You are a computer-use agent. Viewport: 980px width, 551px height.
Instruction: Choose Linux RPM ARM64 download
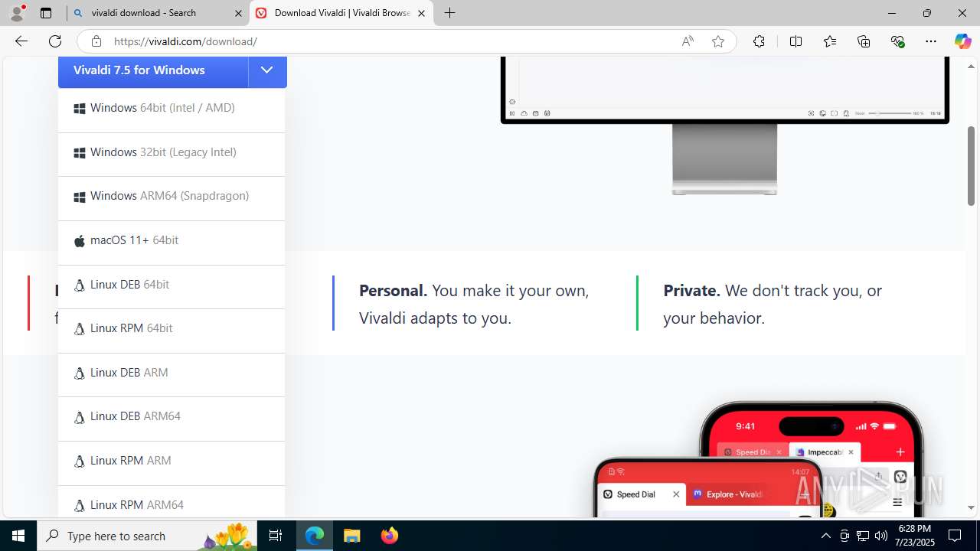(x=171, y=502)
